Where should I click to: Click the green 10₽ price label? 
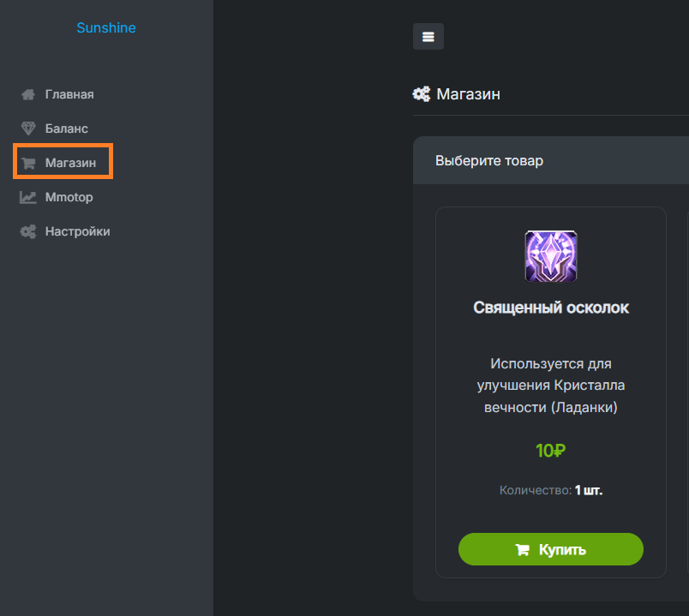tap(551, 451)
